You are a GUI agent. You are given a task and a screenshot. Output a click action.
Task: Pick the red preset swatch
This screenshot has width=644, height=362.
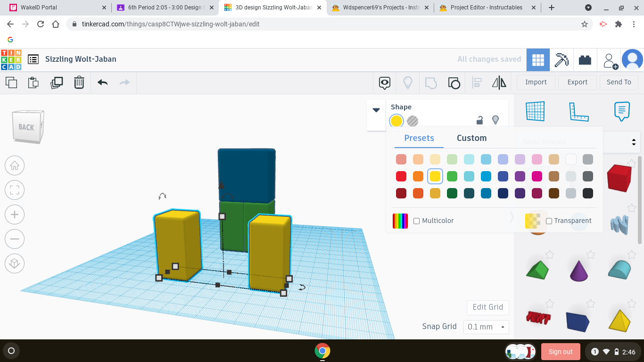tap(401, 176)
